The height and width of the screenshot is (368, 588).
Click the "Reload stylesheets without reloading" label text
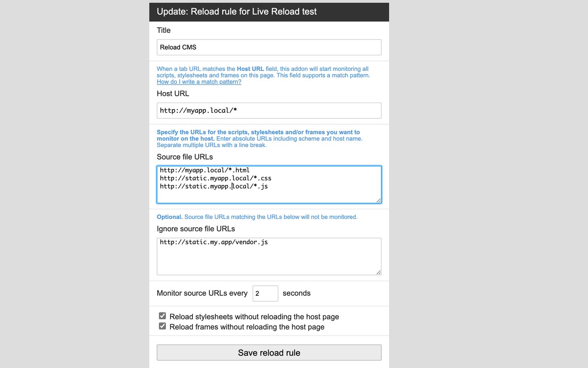click(x=254, y=317)
